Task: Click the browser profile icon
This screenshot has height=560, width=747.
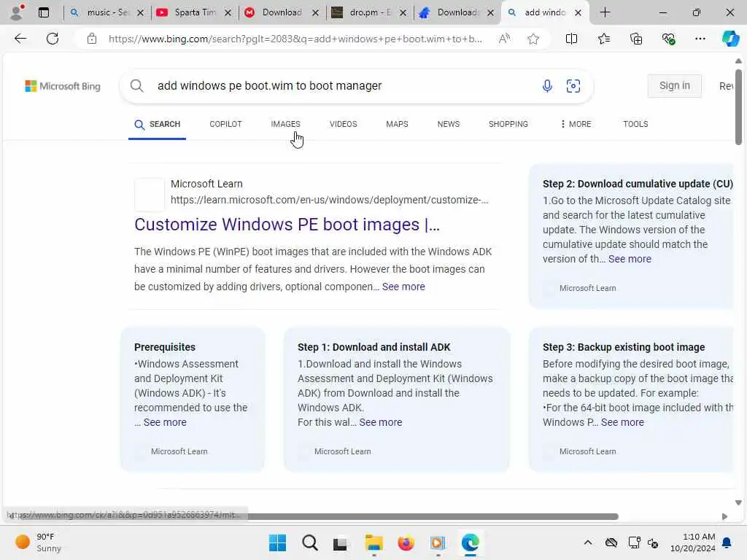Action: tap(17, 12)
